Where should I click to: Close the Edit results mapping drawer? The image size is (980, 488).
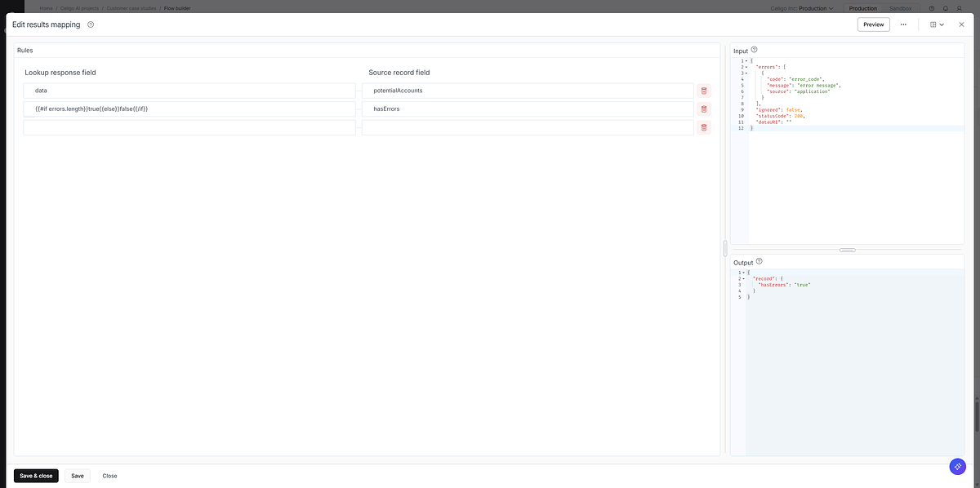pyautogui.click(x=961, y=24)
